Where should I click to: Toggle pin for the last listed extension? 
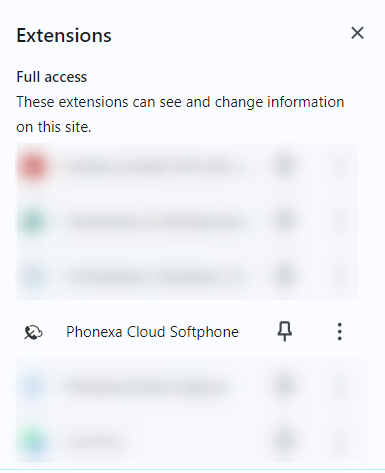pyautogui.click(x=284, y=441)
